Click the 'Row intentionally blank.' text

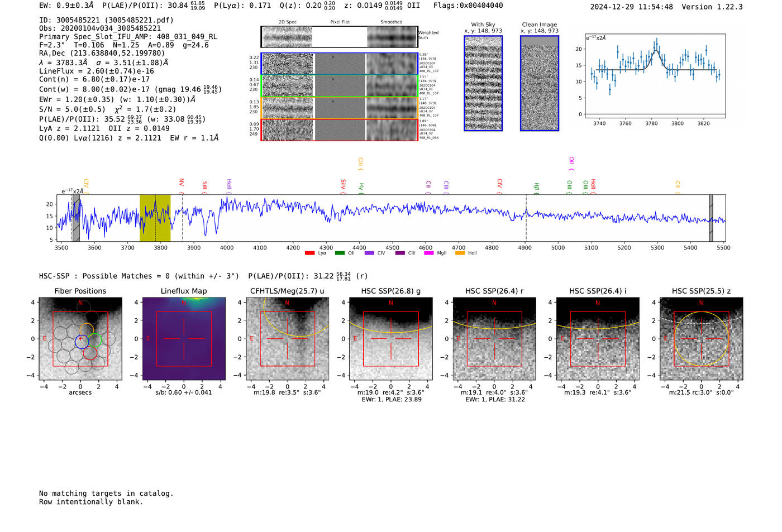91,502
